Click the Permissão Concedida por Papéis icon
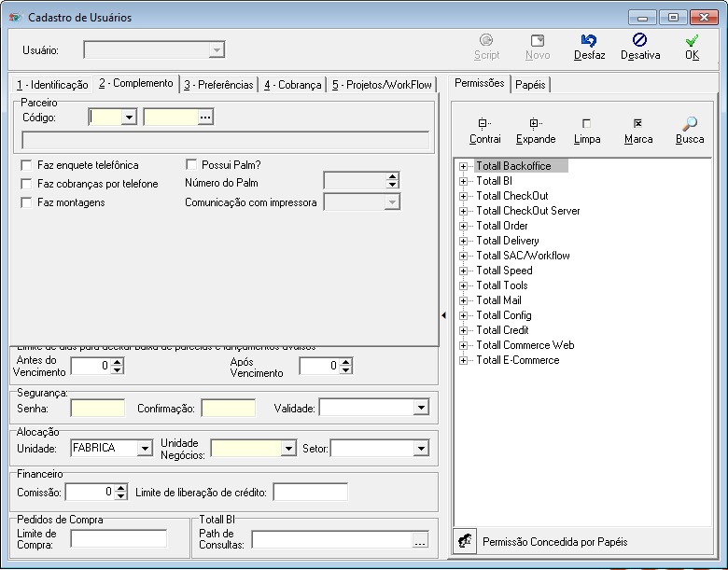Screen dimensions: 728x570 (465, 541)
